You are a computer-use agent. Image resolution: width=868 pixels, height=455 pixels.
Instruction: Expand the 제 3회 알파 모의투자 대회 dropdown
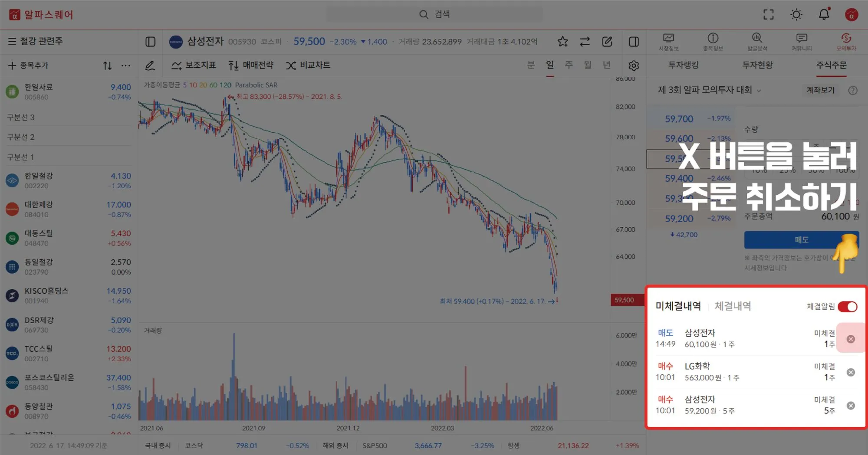(710, 90)
